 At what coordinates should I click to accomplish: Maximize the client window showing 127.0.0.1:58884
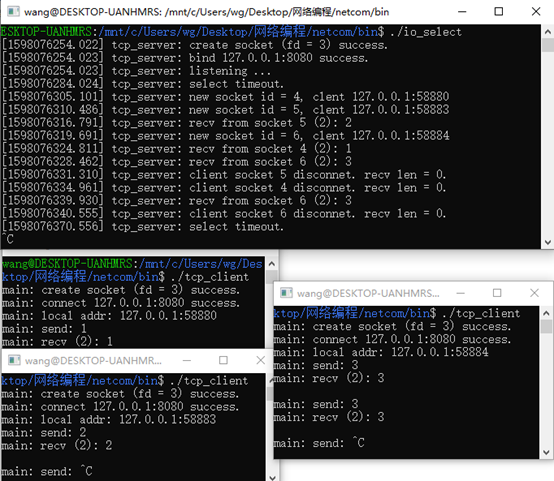pyautogui.click(x=497, y=293)
